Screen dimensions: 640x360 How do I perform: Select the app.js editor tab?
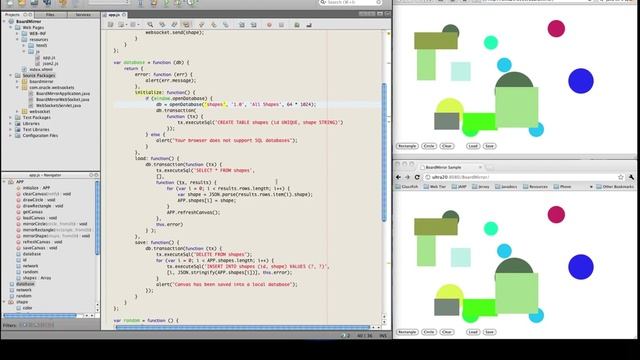pos(114,15)
